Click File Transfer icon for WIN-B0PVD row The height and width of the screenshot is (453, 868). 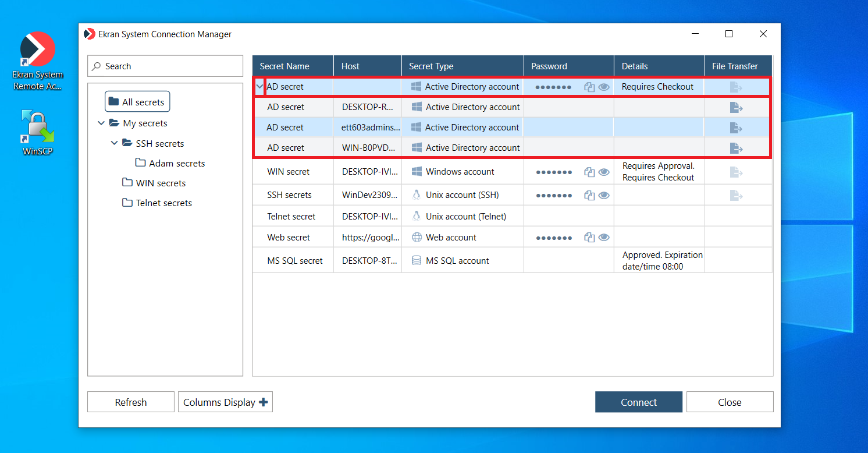(x=736, y=148)
